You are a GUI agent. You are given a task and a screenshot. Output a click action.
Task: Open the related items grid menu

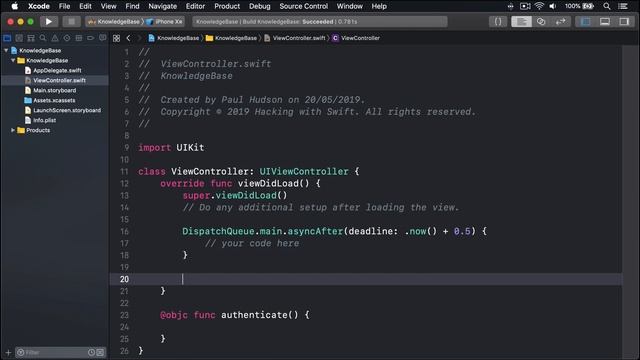[x=116, y=38]
